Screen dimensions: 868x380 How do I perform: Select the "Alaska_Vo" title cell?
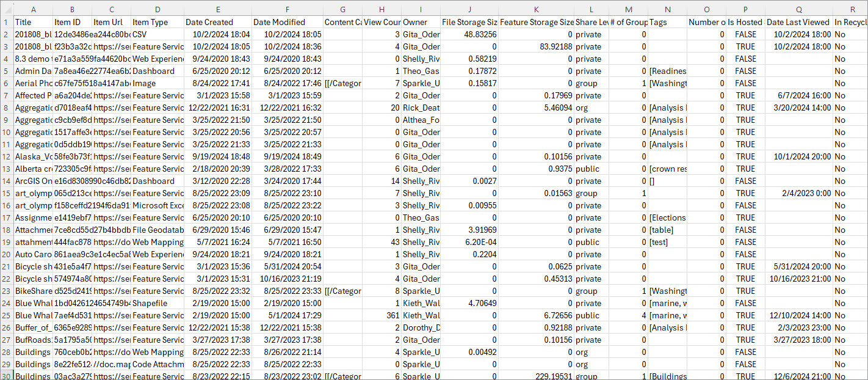33,156
